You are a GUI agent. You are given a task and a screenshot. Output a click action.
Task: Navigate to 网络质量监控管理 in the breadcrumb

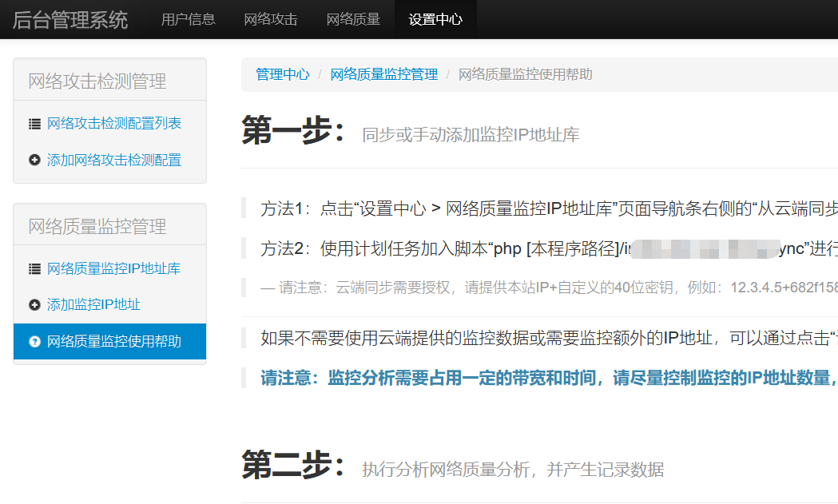(384, 74)
